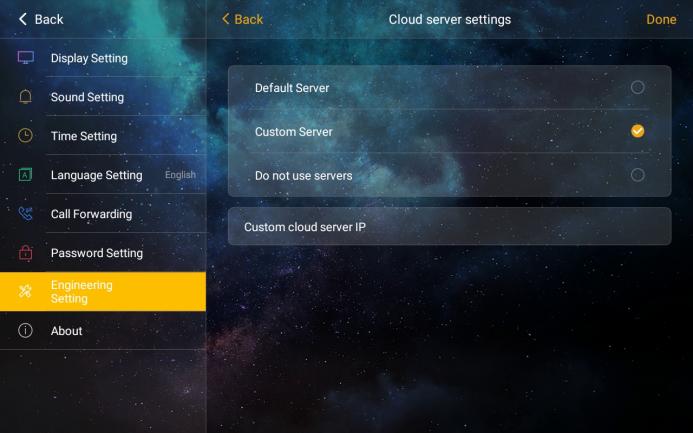Screen dimensions: 693x433
Task: Select the Default Server radio button
Action: 637,87
